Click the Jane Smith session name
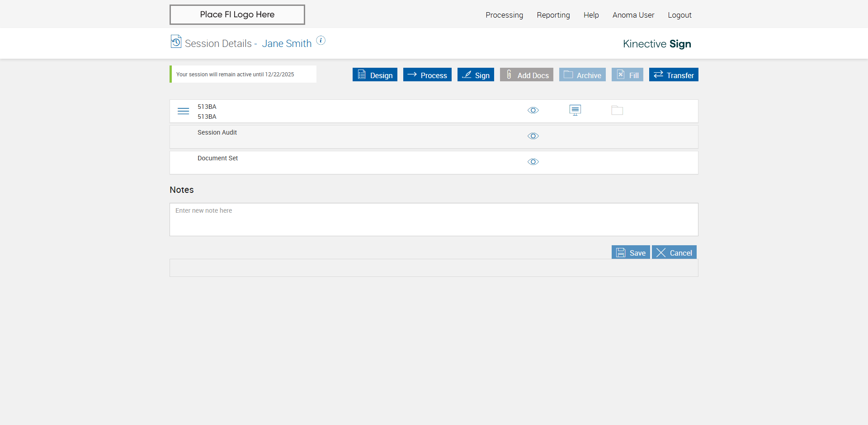Image resolution: width=868 pixels, height=425 pixels. point(287,43)
